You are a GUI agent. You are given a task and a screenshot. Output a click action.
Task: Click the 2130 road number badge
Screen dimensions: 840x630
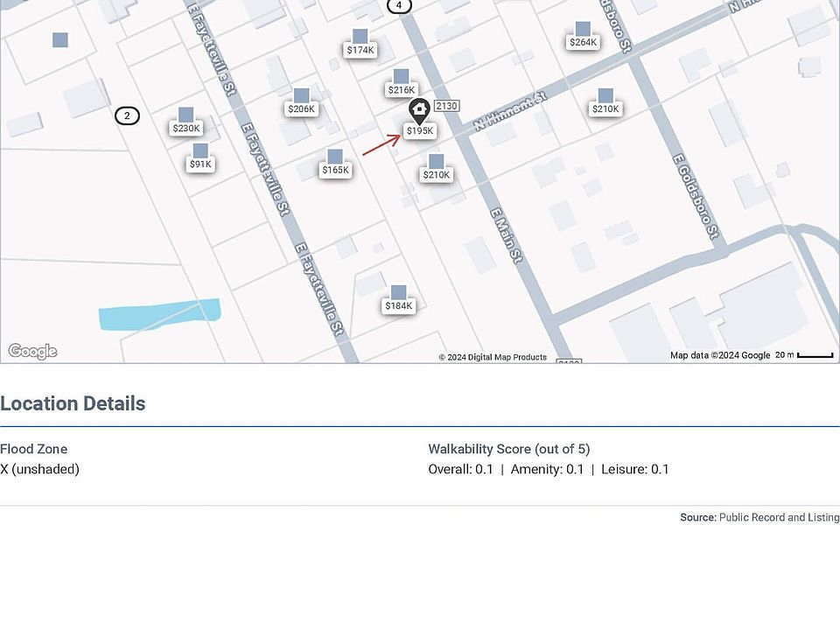pos(446,106)
